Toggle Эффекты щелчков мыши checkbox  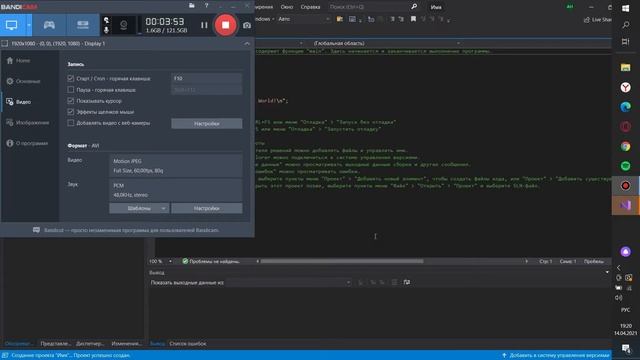tap(71, 111)
